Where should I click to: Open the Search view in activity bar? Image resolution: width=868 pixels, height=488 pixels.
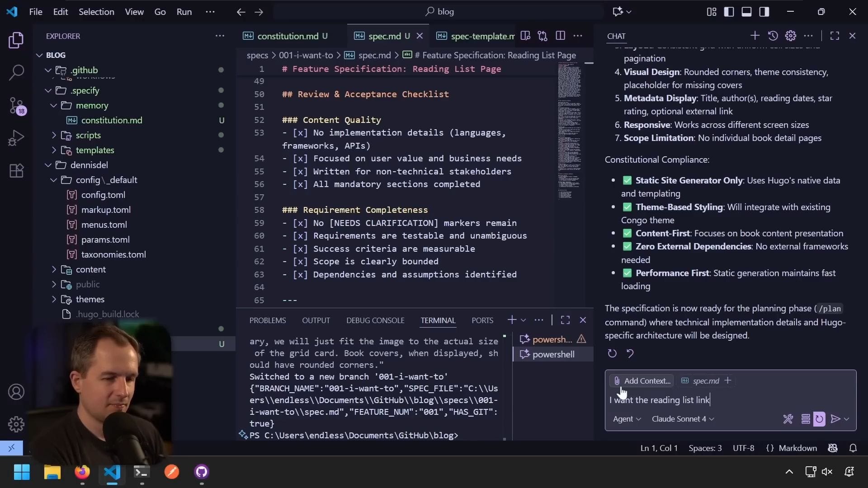click(x=16, y=72)
